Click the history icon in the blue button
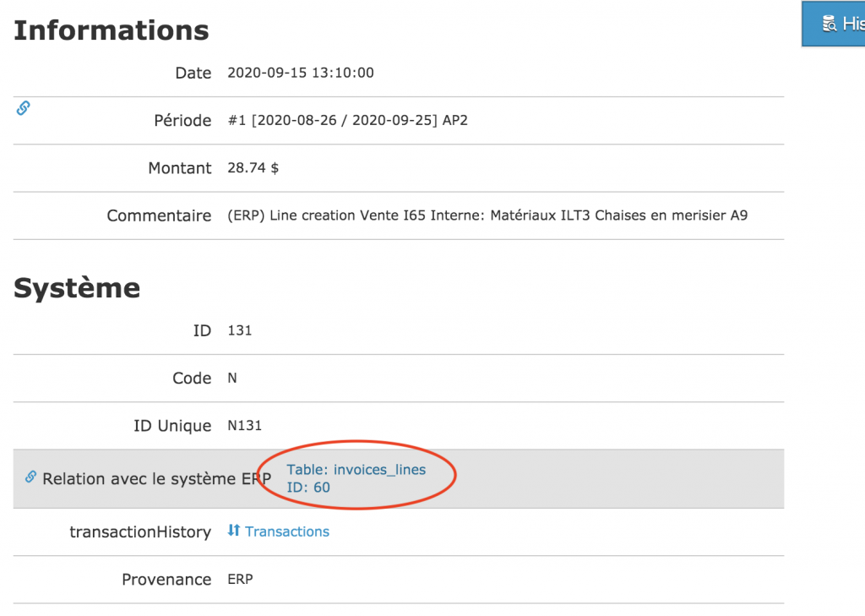This screenshot has width=865, height=616. (x=830, y=24)
